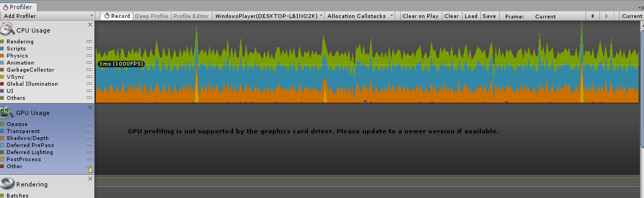This screenshot has height=198, width=644.
Task: Select the Profiler tab
Action: [19, 7]
